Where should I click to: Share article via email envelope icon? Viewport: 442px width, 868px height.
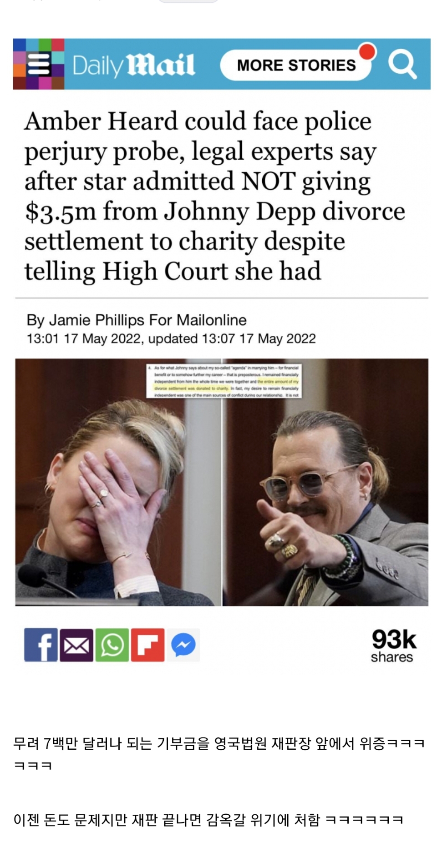coord(76,645)
